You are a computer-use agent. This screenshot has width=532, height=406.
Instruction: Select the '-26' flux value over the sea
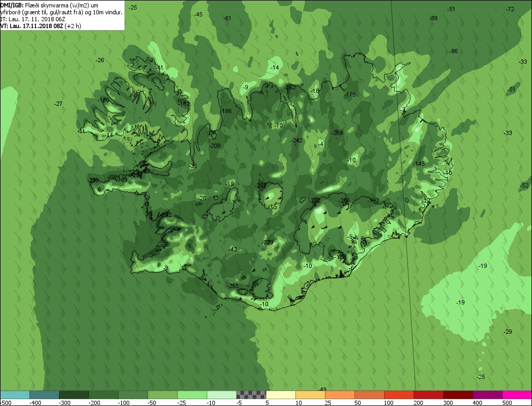100,61
